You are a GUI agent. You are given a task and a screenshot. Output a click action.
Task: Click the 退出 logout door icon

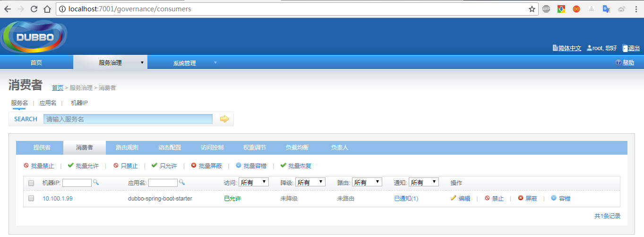point(625,48)
